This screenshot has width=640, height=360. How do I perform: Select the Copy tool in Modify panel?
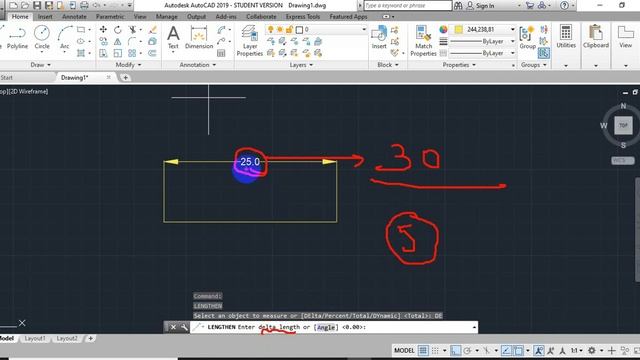click(x=103, y=42)
